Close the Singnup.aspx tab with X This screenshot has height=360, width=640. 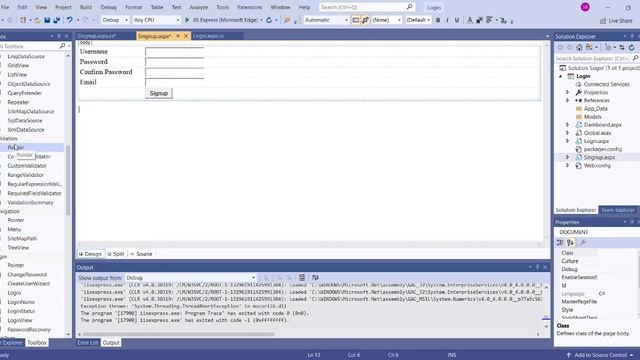point(186,36)
